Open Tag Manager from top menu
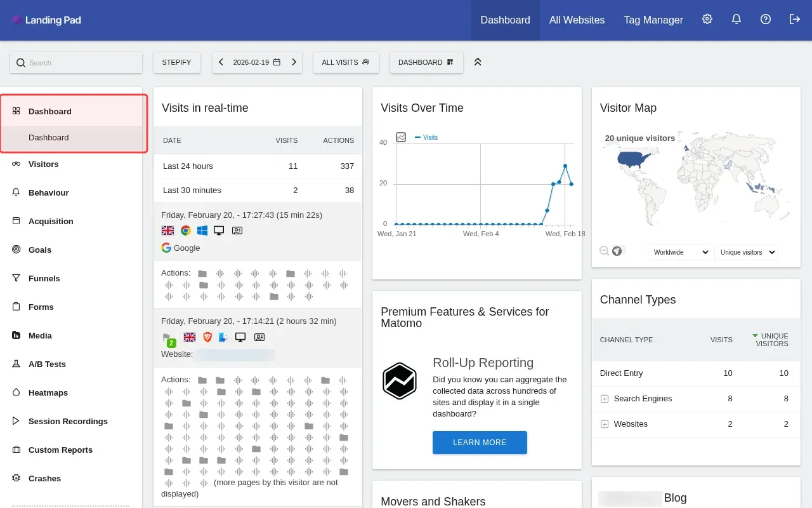This screenshot has height=508, width=812. [x=653, y=20]
